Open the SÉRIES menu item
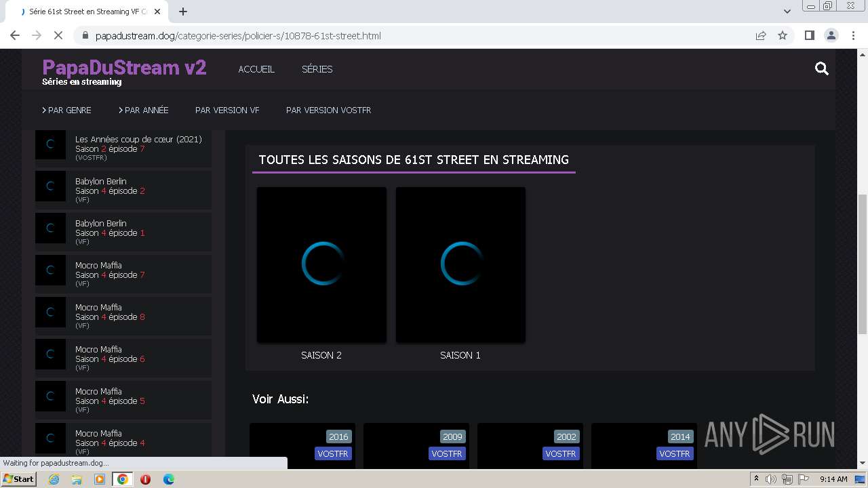The width and height of the screenshot is (868, 488). tap(317, 69)
